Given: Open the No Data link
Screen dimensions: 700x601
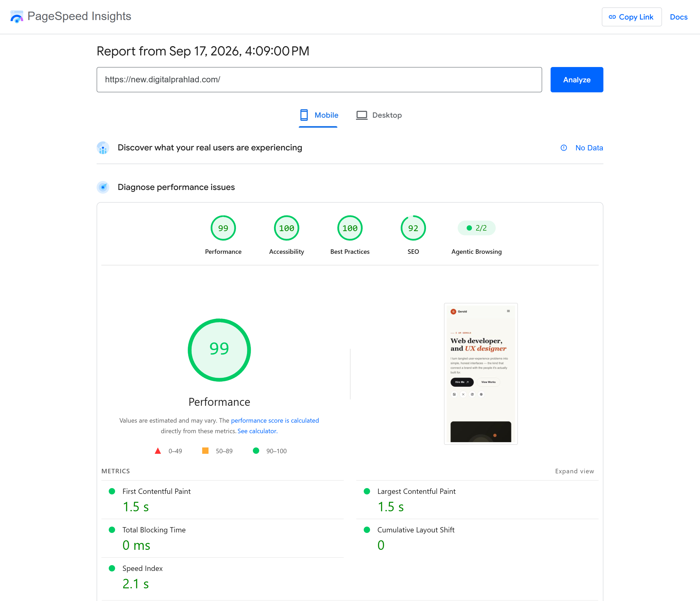Looking at the screenshot, I should click(x=589, y=148).
